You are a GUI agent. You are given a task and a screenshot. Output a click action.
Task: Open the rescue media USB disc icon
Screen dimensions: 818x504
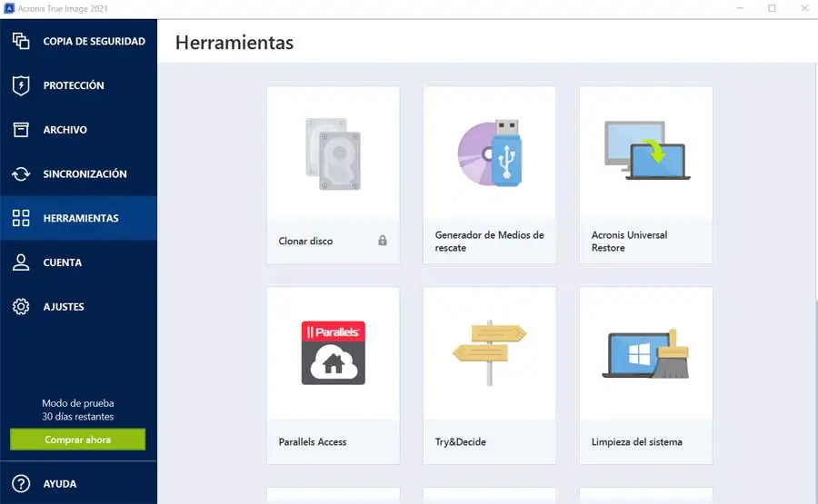point(489,153)
